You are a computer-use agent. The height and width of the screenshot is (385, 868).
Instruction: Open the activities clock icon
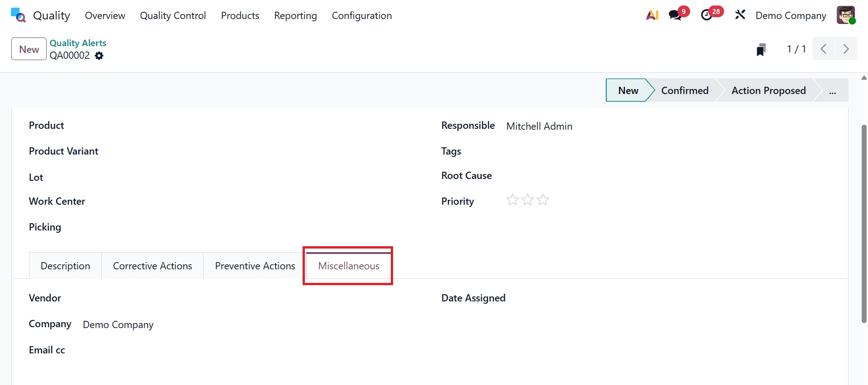(707, 15)
